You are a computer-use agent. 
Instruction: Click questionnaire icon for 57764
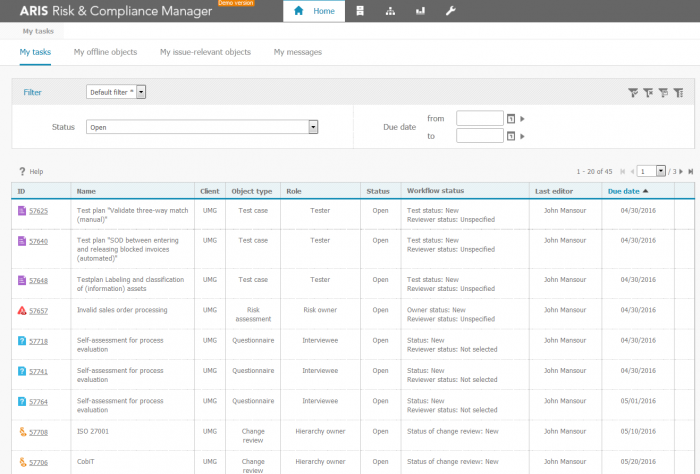(x=22, y=401)
